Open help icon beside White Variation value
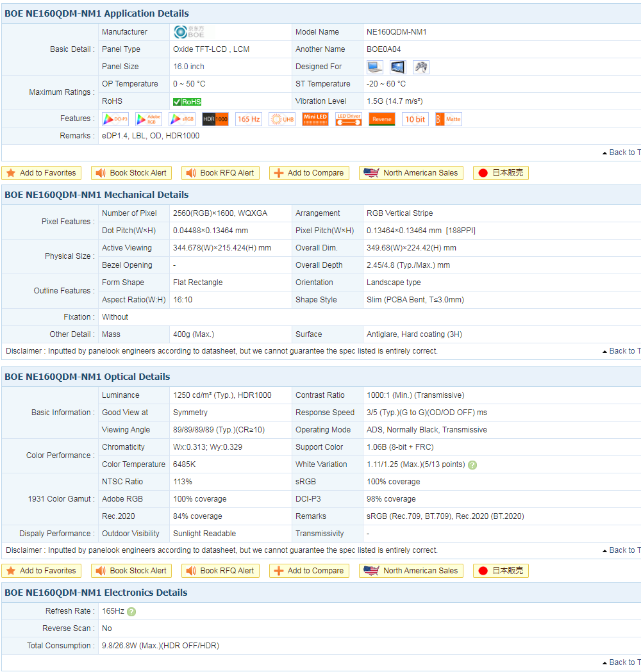 pyautogui.click(x=472, y=465)
